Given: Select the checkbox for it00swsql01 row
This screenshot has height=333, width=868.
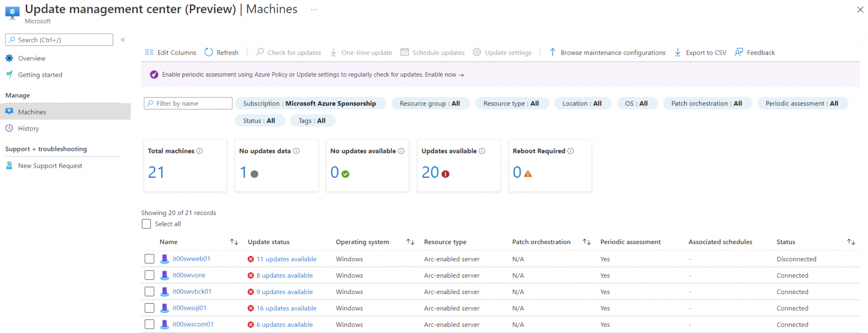Looking at the screenshot, I should (x=149, y=308).
